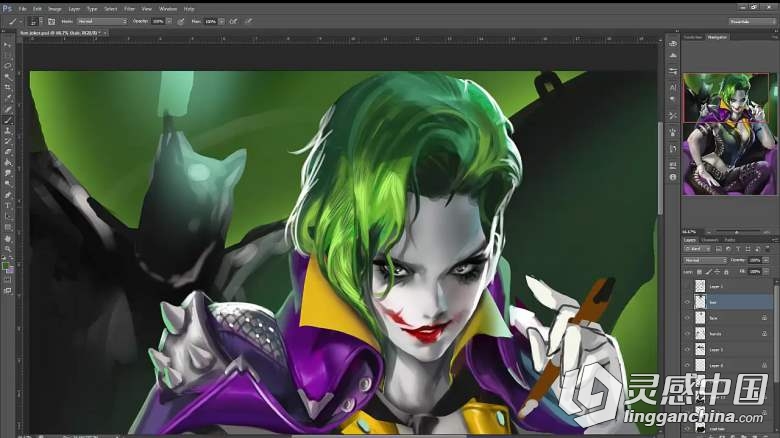Image resolution: width=780 pixels, height=438 pixels.
Task: Open the Image menu
Action: click(54, 9)
